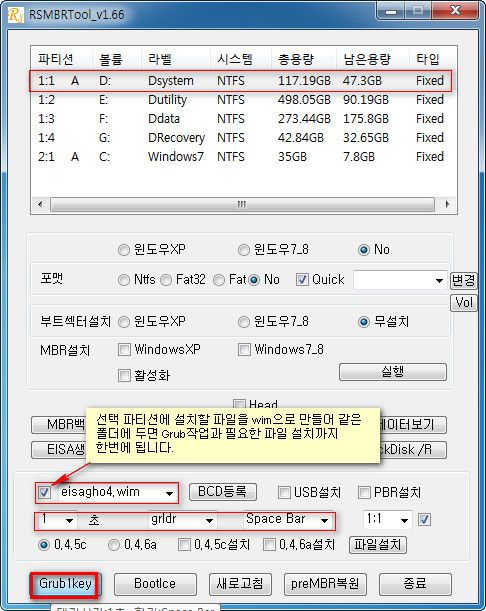Viewport: 486px width, 611px height.
Task: Toggle the Head checkbox
Action: [x=239, y=404]
